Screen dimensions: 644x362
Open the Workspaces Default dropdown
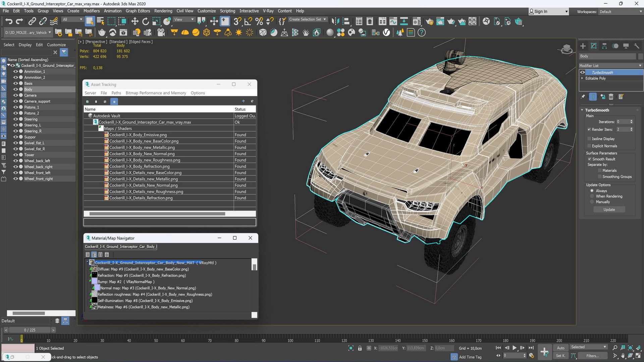621,12
